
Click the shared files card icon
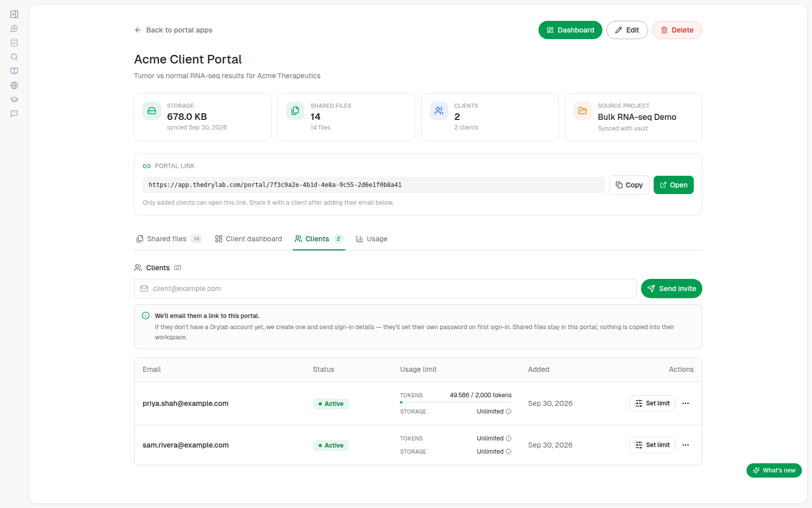tap(295, 111)
